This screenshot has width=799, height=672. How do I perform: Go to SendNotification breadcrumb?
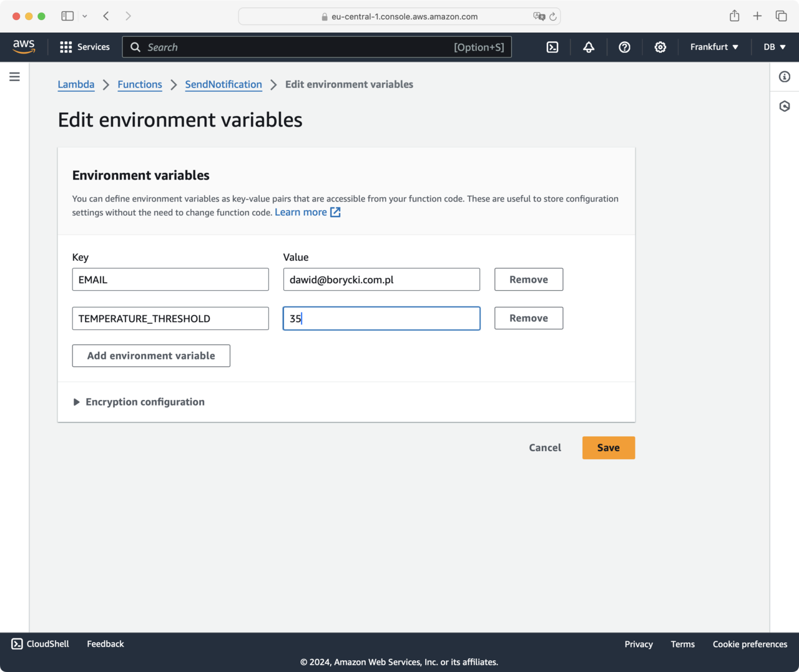coord(223,85)
